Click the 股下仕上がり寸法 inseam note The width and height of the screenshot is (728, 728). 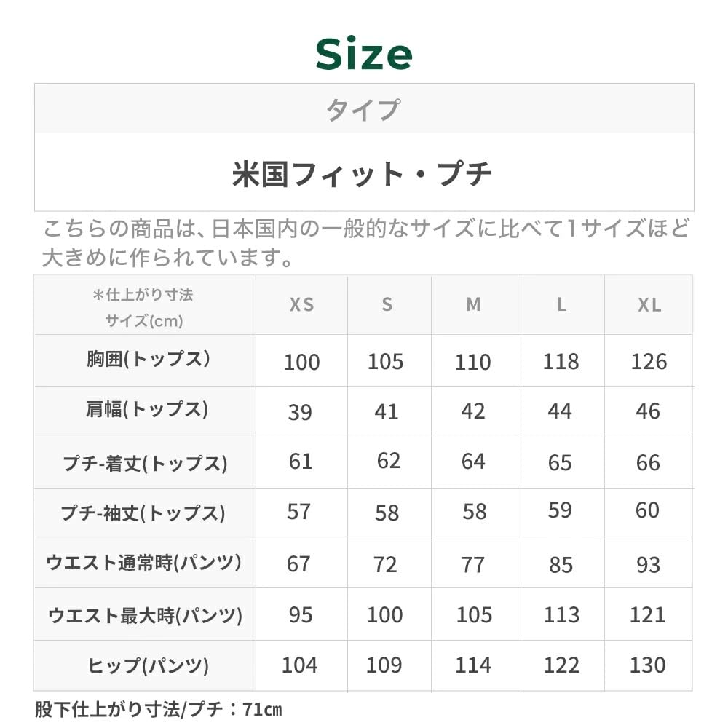pos(158,708)
